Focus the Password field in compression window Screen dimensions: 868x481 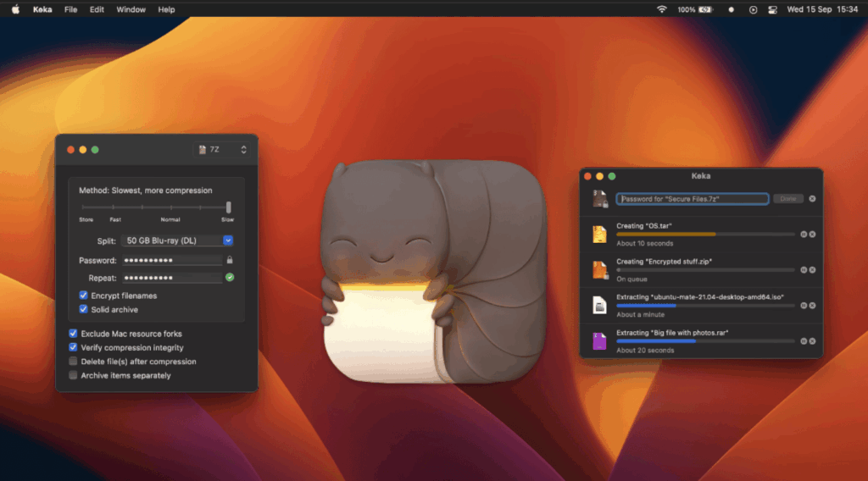click(172, 260)
